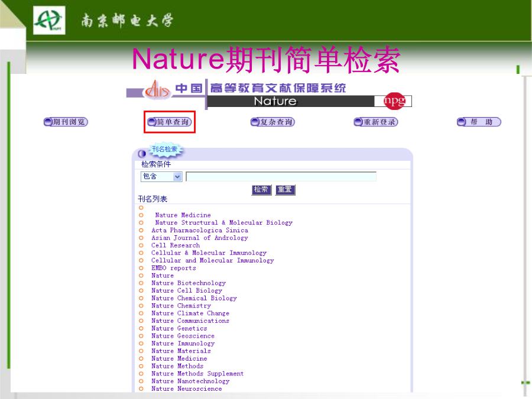532x399 pixels.
Task: Click the EMBO reports journal link
Action: [x=174, y=268]
